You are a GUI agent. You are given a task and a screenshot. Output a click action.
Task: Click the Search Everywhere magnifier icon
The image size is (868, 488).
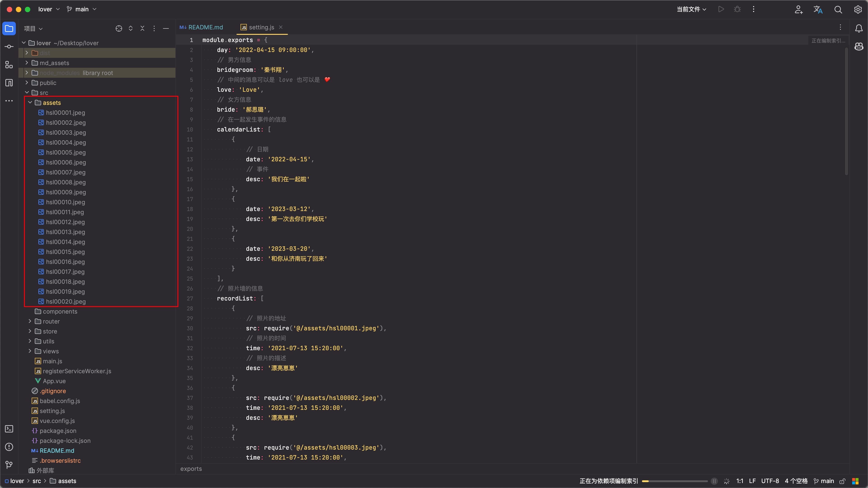pos(838,9)
